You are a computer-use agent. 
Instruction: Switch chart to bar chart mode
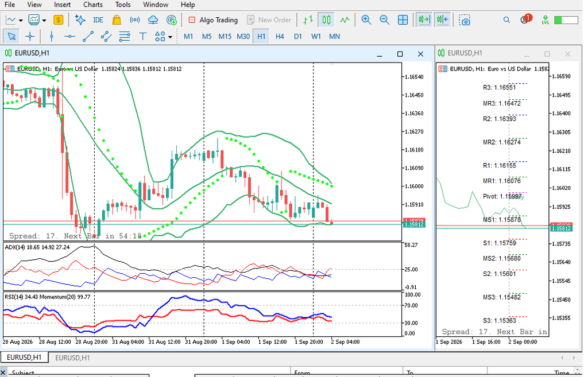click(308, 20)
